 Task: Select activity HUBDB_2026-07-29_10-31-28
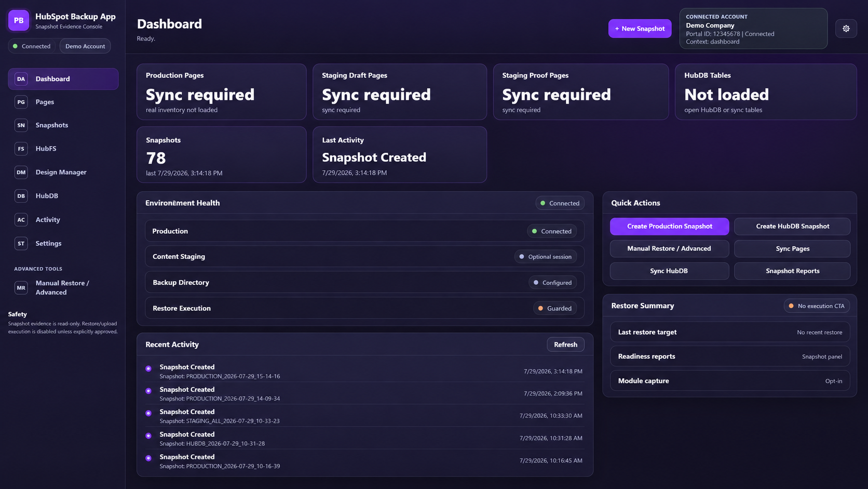(x=364, y=439)
